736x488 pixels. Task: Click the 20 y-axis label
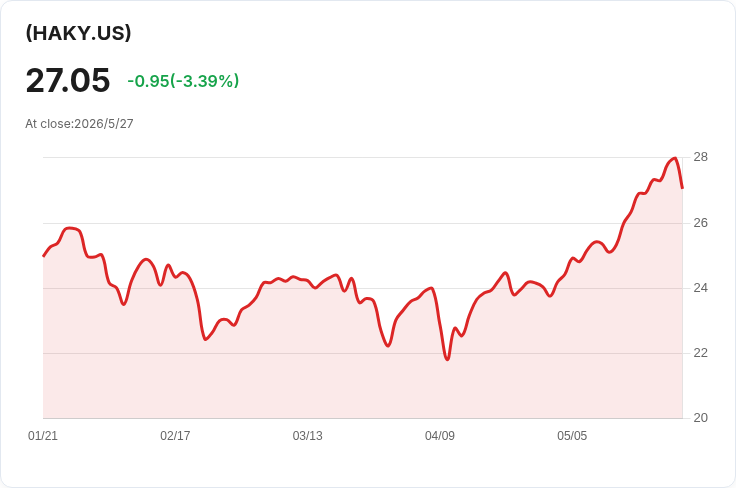tap(700, 418)
